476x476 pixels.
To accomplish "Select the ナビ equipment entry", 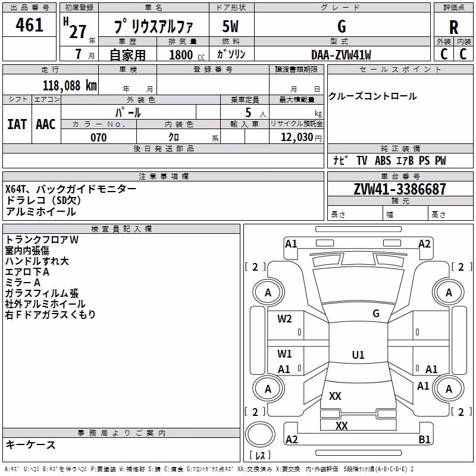I will [x=340, y=160].
